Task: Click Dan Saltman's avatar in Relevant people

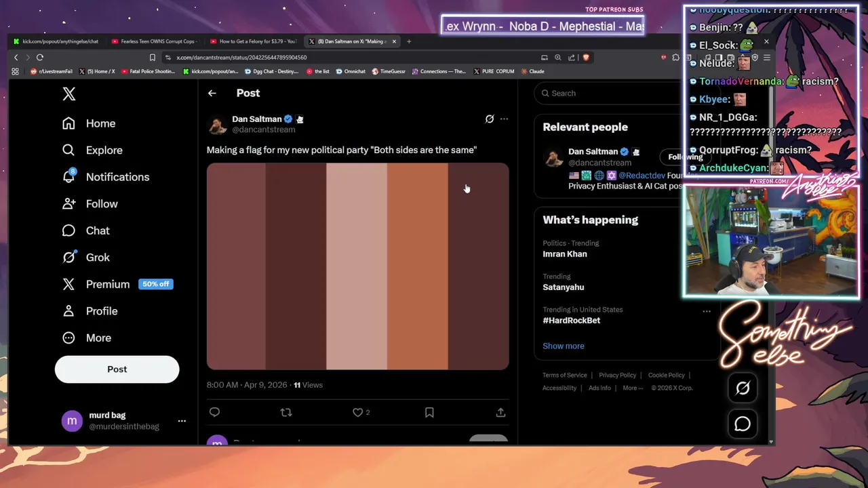Action: pos(553,157)
